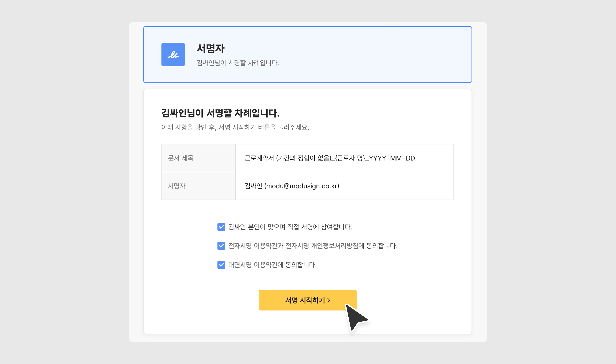Click the blue signature icon
Viewport: 616px width, 364px height.
coord(173,54)
